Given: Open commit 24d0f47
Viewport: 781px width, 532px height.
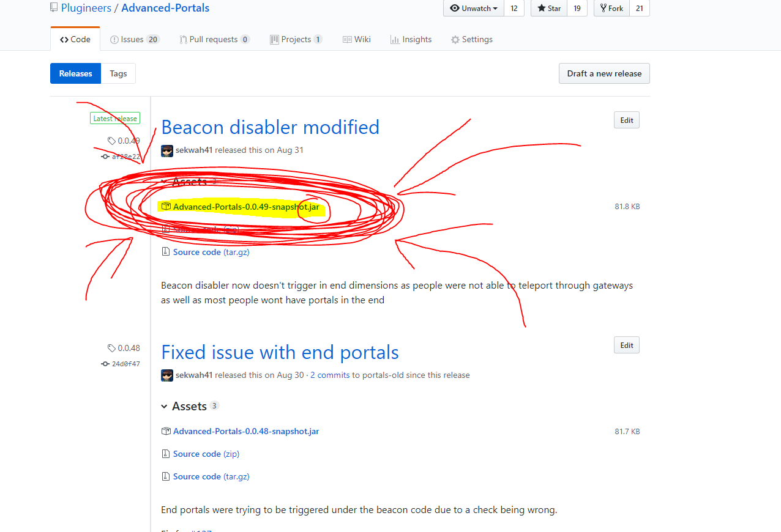Looking at the screenshot, I should [125, 364].
